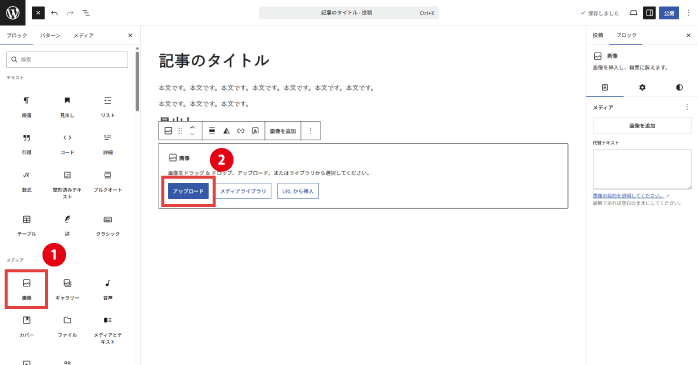
Task: Switch to the メディア inserter tab
Action: (83, 35)
